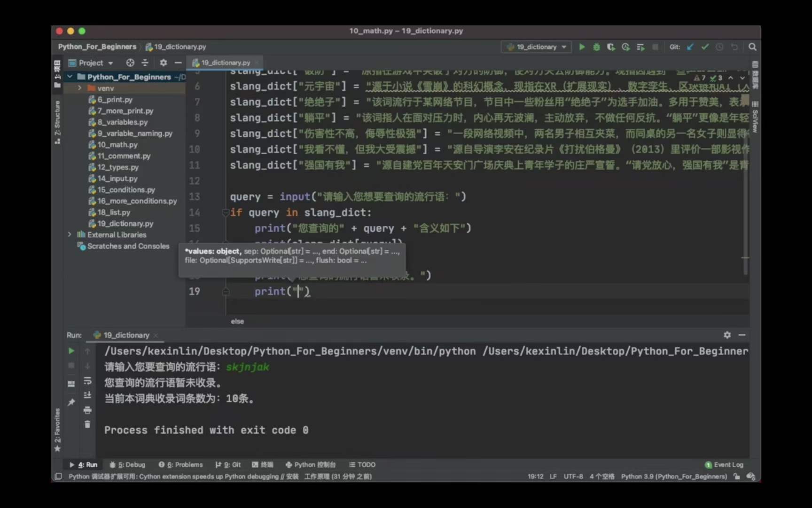
Task: Click the greyed Stop icon in top toolbar
Action: tap(655, 47)
